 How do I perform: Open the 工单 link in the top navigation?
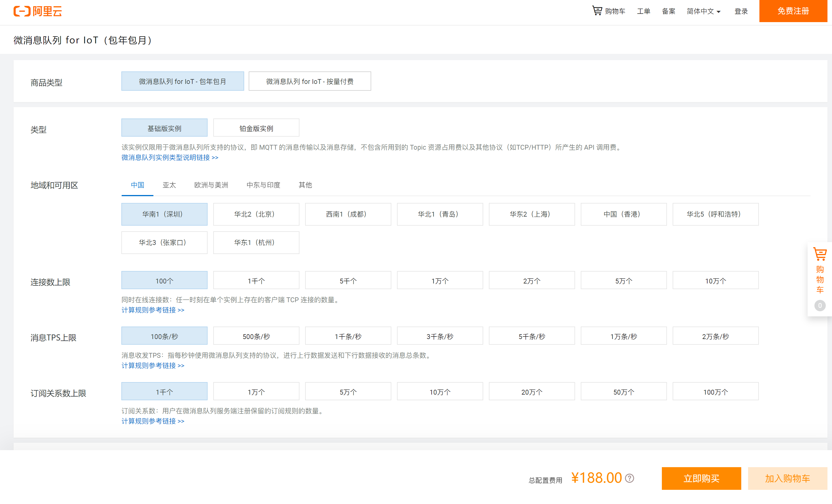click(x=643, y=11)
